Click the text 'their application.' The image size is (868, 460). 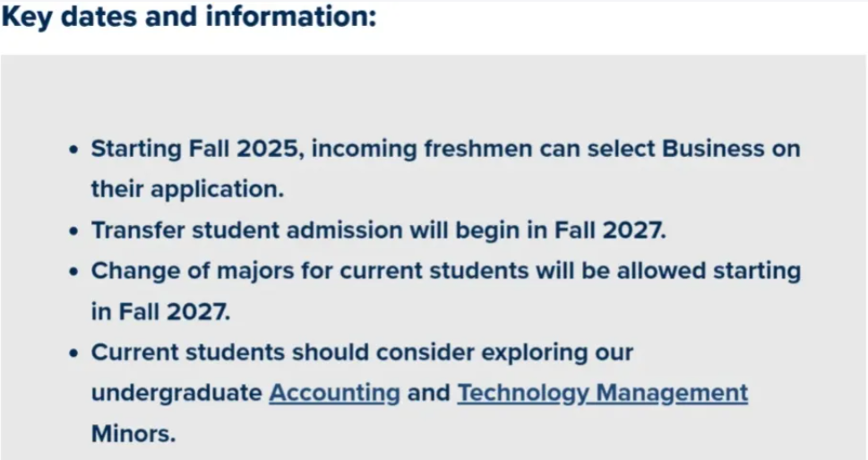pyautogui.click(x=187, y=189)
